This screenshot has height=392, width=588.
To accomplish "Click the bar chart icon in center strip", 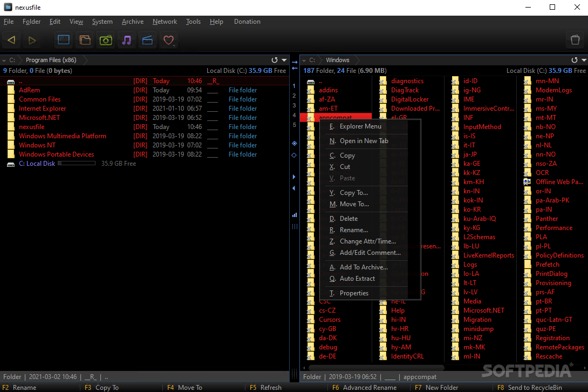I will tap(295, 215).
